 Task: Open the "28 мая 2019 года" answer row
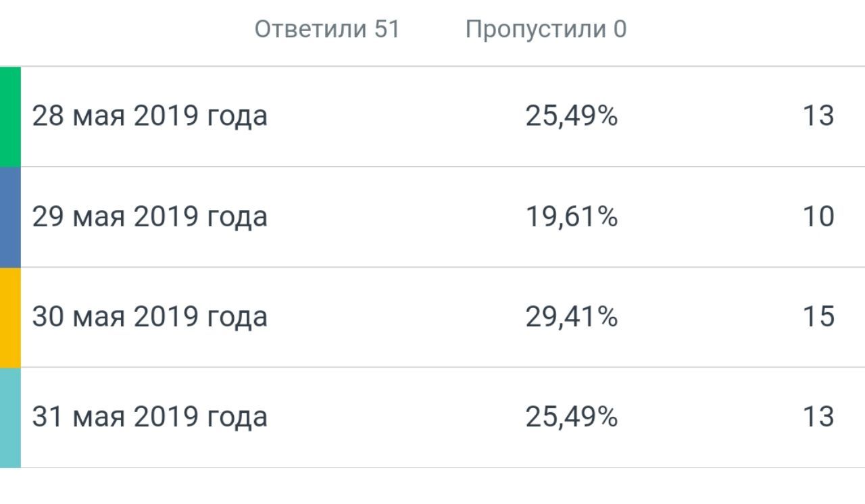click(x=432, y=116)
